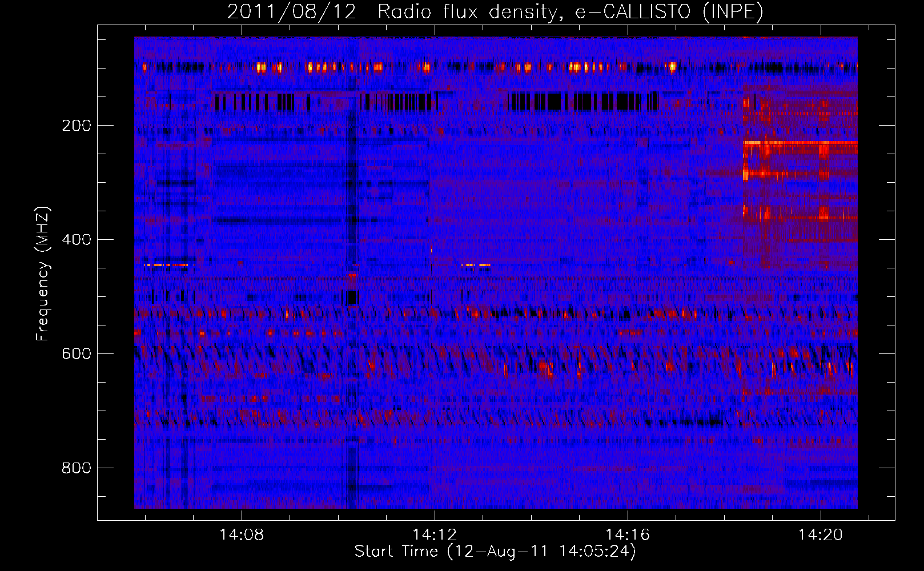Click the 14:20 time tick label
This screenshot has height=571, width=924.
(x=821, y=535)
